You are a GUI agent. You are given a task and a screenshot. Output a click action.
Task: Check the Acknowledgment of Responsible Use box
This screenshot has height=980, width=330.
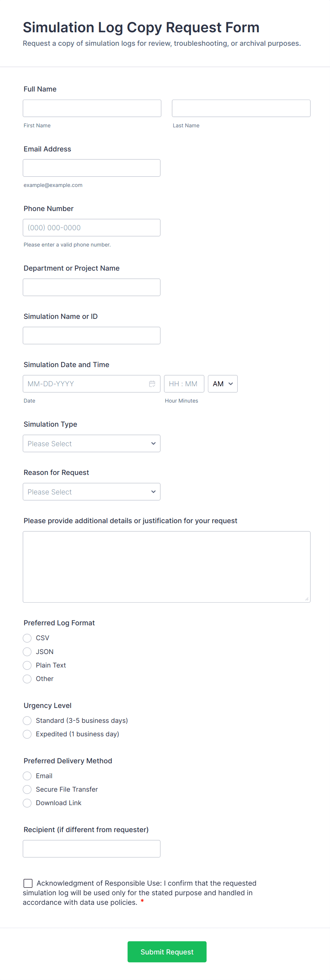point(28,883)
